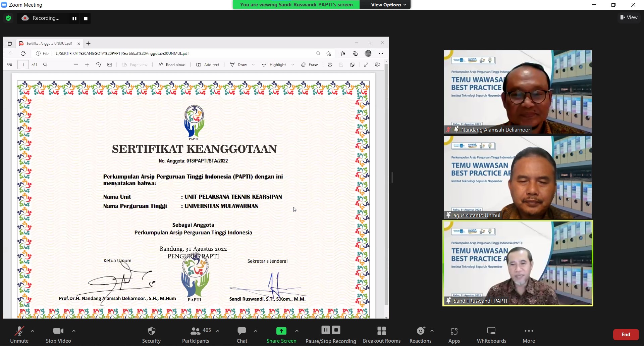Pause the recording in top bar
The image size is (644, 346).
click(74, 18)
